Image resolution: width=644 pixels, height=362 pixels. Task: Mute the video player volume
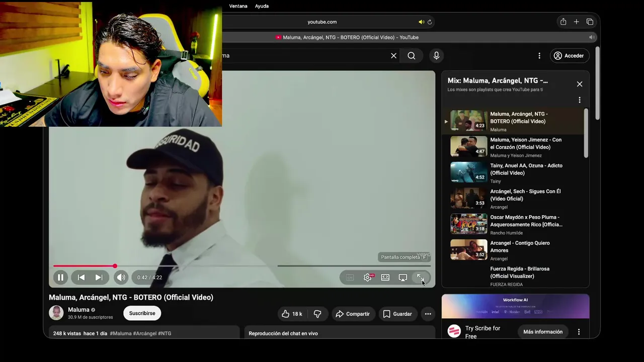click(x=121, y=277)
